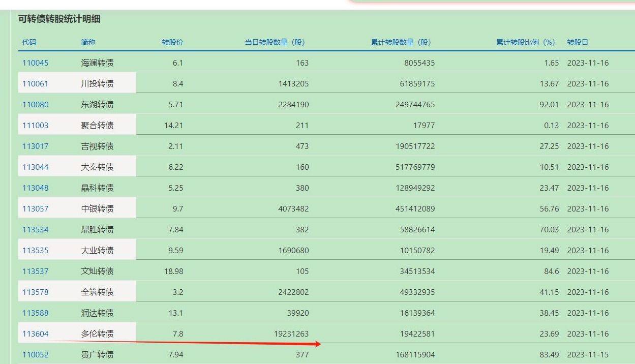Click the 累计转股数量（股） column header
Viewport: 635px width, 364px height.
[x=401, y=42]
